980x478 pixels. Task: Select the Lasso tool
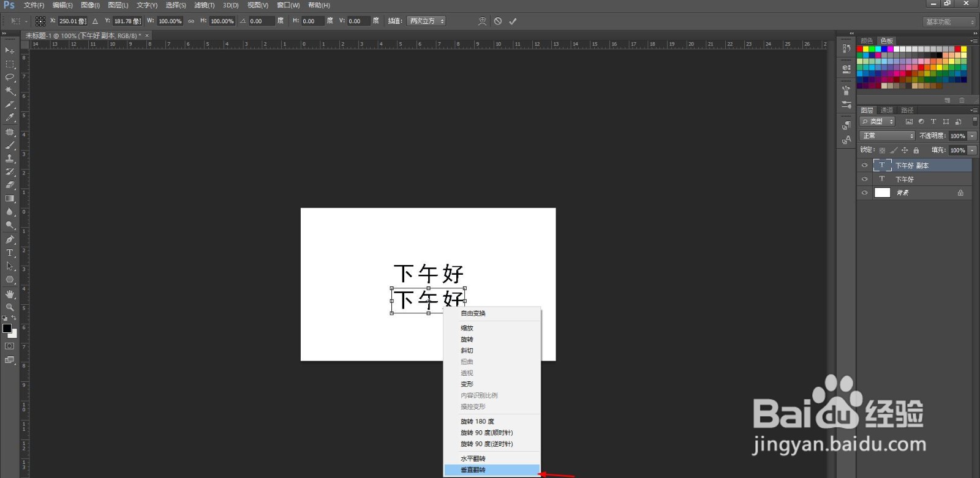[x=10, y=77]
